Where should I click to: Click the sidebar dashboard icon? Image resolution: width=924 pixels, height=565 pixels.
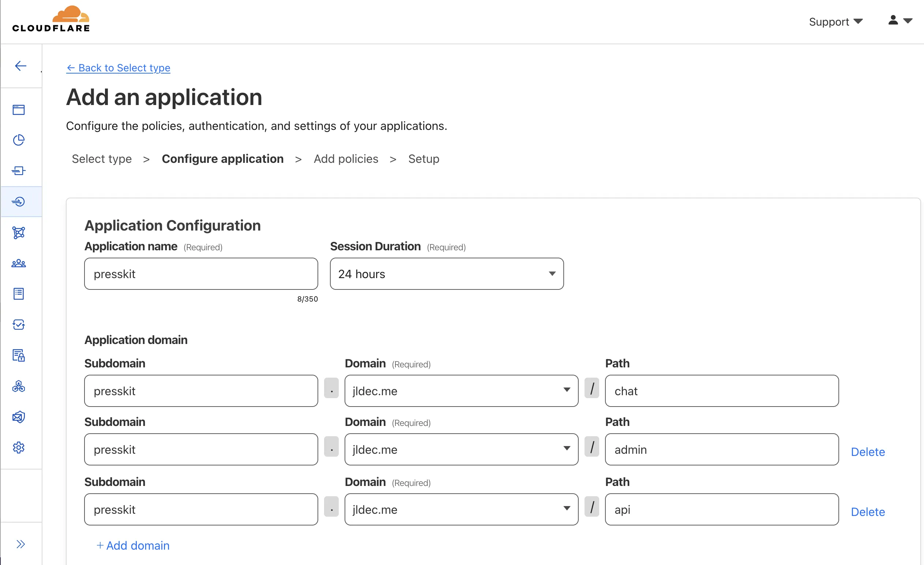click(19, 109)
